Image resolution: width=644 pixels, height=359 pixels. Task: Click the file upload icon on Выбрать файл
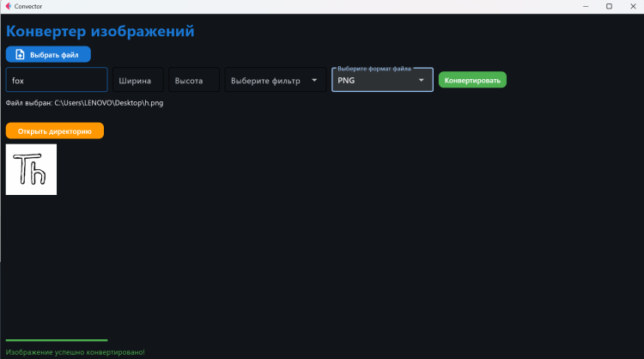coord(20,54)
